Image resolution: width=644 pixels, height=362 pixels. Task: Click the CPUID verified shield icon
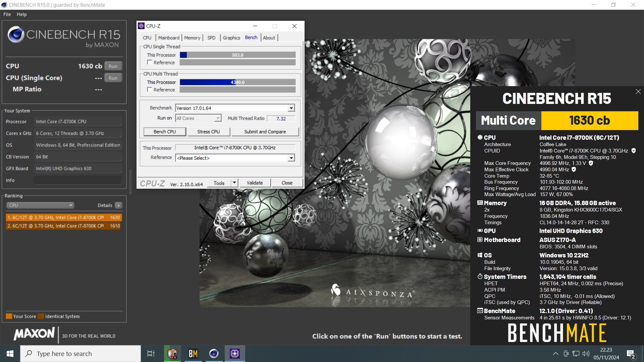pyautogui.click(x=634, y=151)
